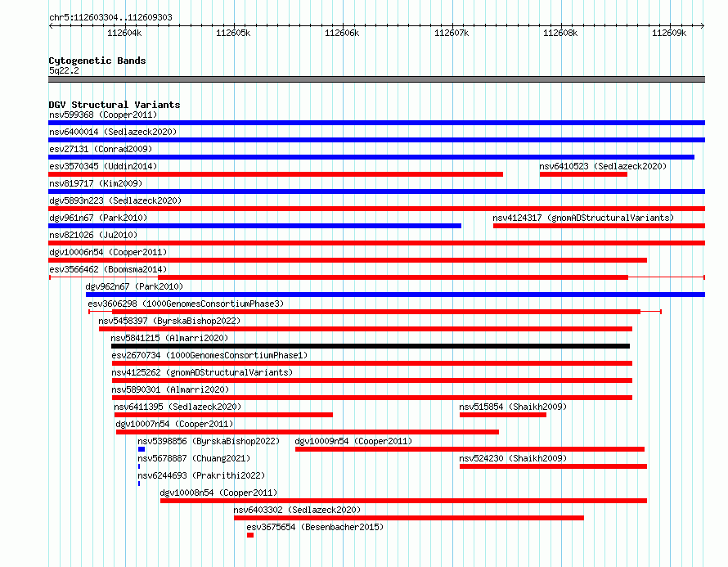Image resolution: width=728 pixels, height=567 pixels.
Task: Click nsv5458397 (ByrskaBishop2022) label
Action: click(x=169, y=321)
